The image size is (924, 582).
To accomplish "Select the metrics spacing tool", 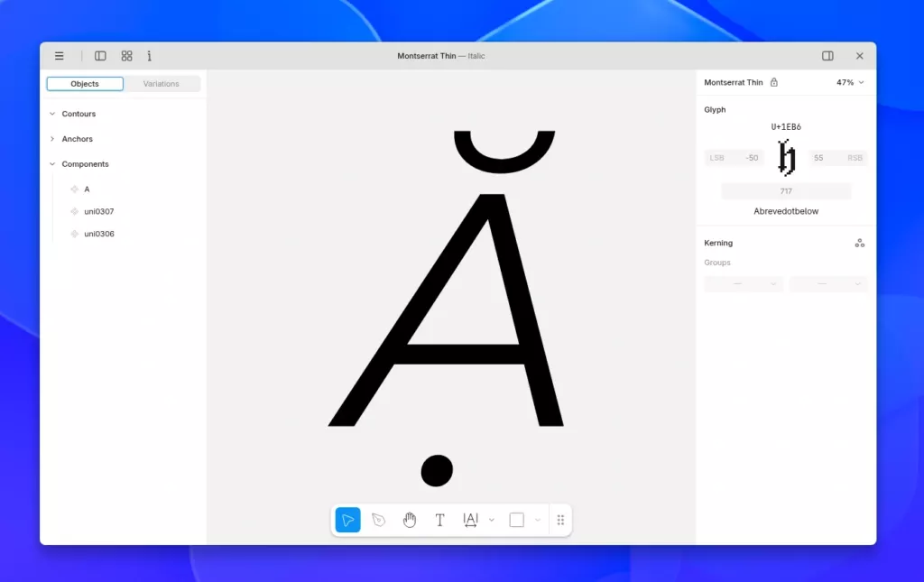I will click(x=470, y=520).
